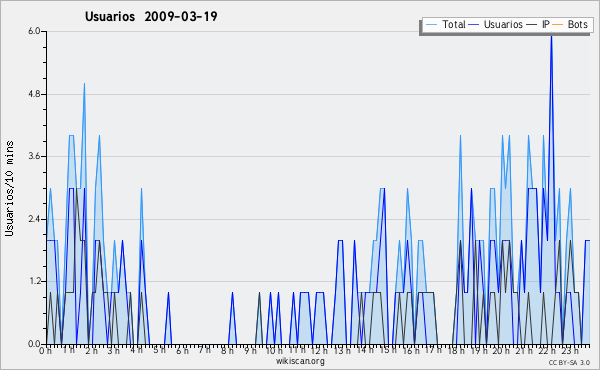Click the y-axis value 1.2

pos(34,281)
